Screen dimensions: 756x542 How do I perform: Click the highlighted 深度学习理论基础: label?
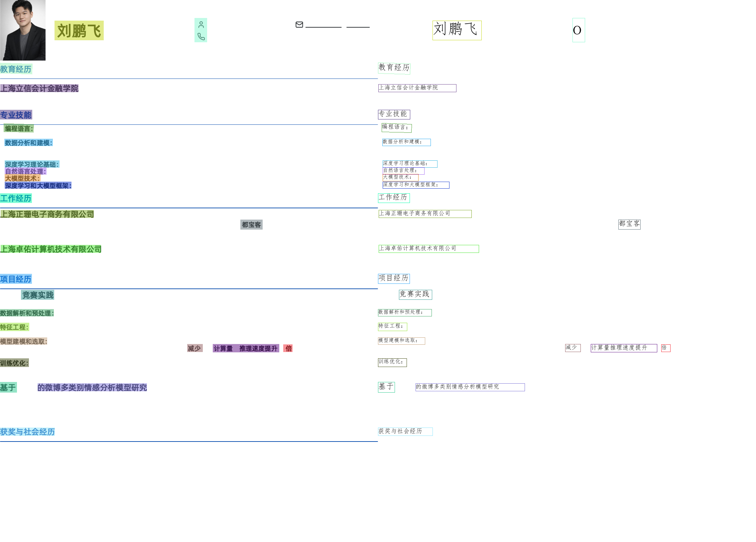[x=32, y=164]
